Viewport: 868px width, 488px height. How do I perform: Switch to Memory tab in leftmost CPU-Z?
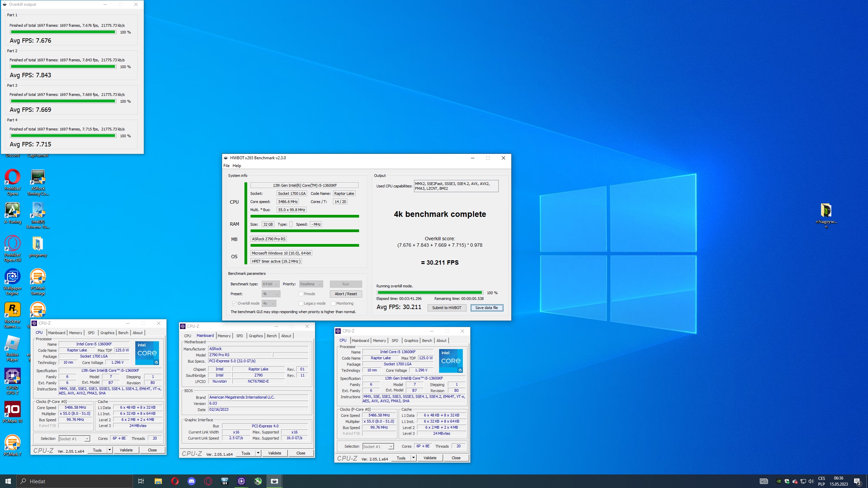point(76,333)
